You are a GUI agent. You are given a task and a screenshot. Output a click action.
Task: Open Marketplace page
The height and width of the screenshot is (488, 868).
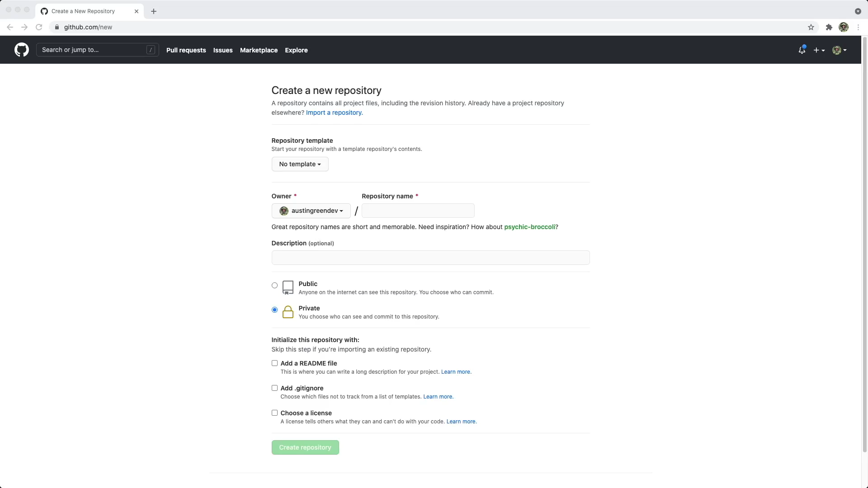(259, 50)
